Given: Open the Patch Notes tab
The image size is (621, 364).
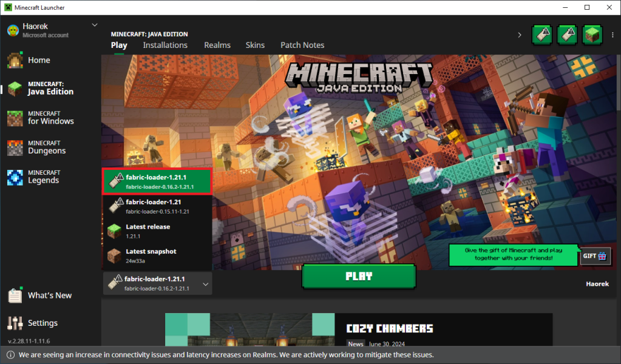Looking at the screenshot, I should click(x=302, y=45).
